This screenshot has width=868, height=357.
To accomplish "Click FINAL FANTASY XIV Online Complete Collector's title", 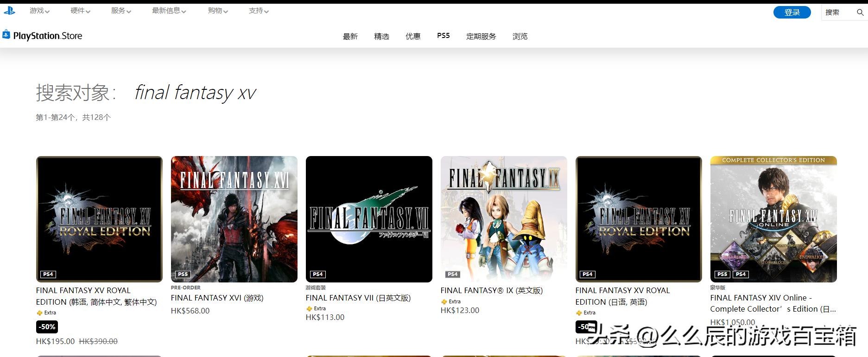I will tap(773, 303).
